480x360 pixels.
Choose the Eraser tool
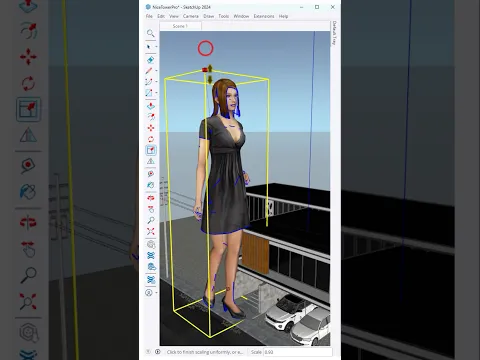tap(150, 60)
